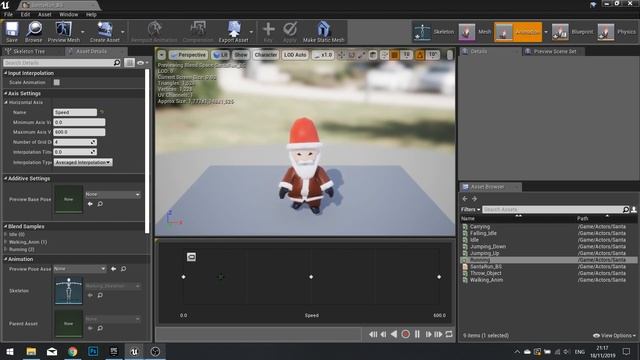
Task: Open the property matrix grid icon
Action: click(x=129, y=63)
